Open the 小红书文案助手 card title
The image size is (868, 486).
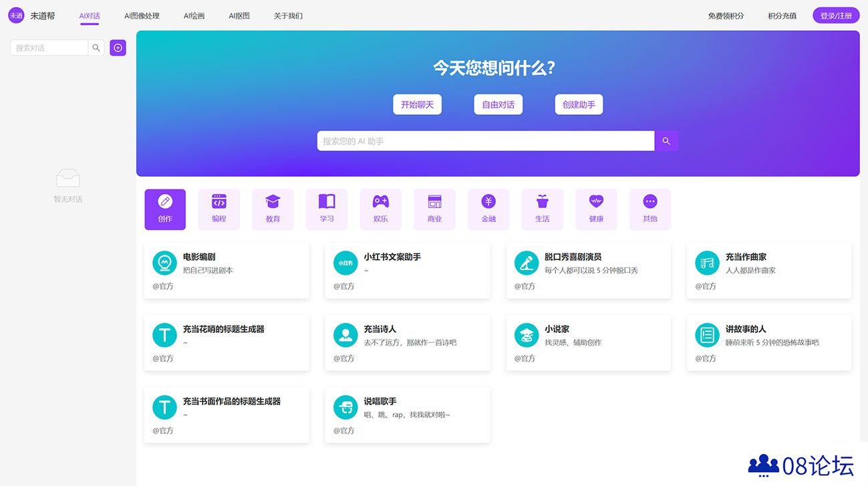point(392,257)
